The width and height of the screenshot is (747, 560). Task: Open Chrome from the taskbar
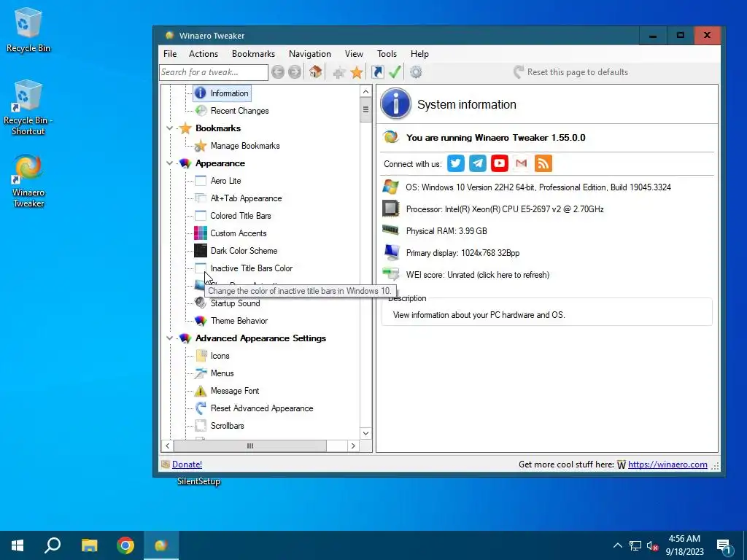tap(125, 545)
